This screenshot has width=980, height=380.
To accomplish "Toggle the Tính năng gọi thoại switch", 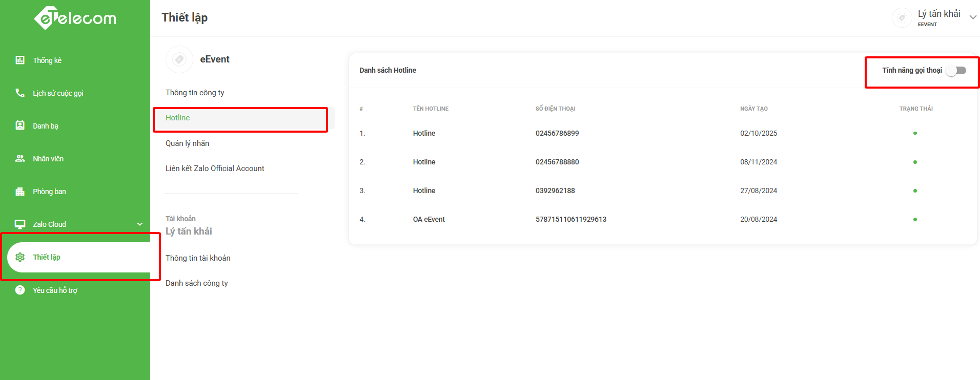I will pyautogui.click(x=956, y=71).
